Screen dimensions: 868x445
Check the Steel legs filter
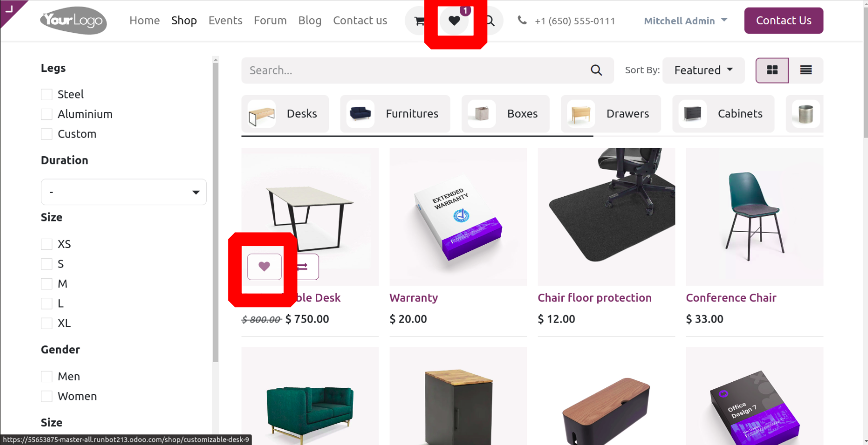46,95
